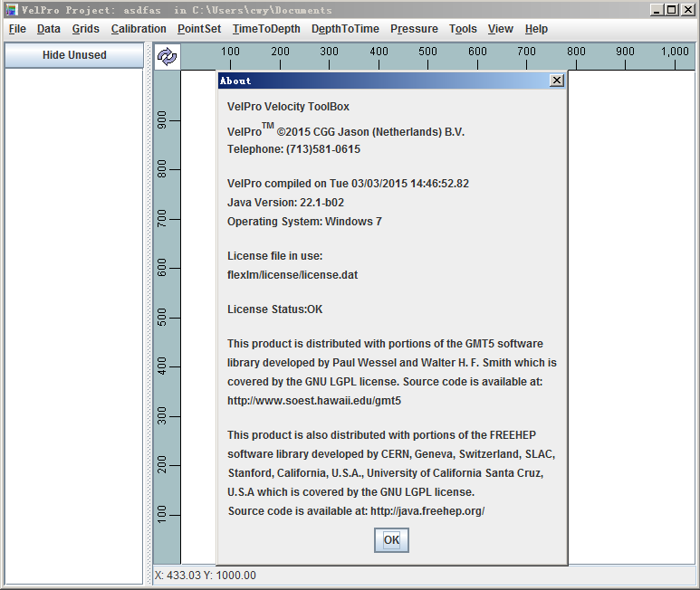Open the Grids menu
The width and height of the screenshot is (700, 590).
pyautogui.click(x=86, y=29)
